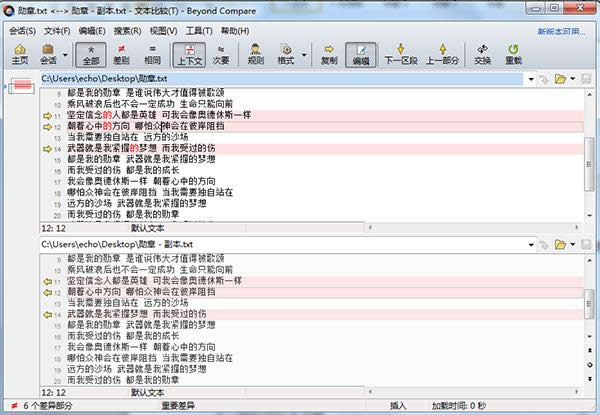Viewport: 600px width, 415px height.
Task: Open the 会话(S) menu
Action: [x=22, y=31]
